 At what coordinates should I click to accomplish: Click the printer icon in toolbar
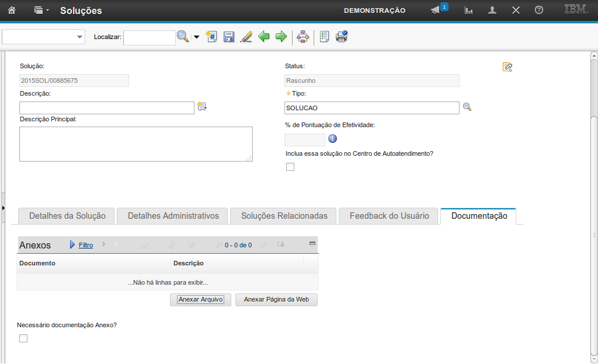tap(342, 37)
